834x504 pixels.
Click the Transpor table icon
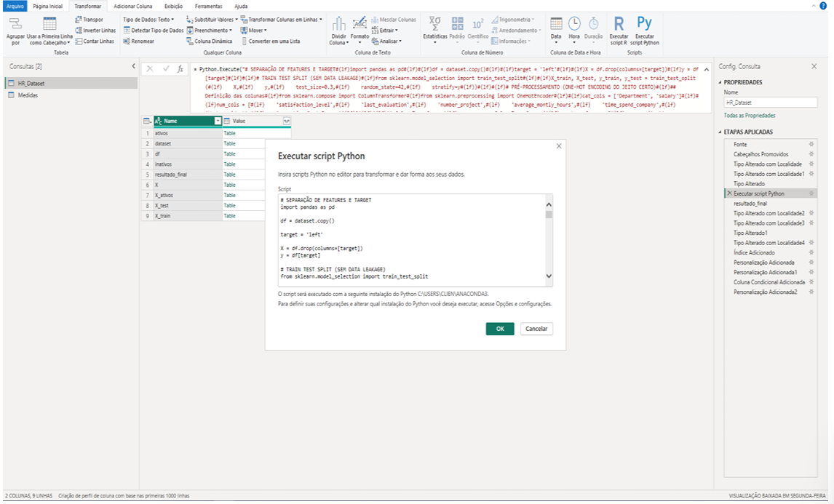79,19
